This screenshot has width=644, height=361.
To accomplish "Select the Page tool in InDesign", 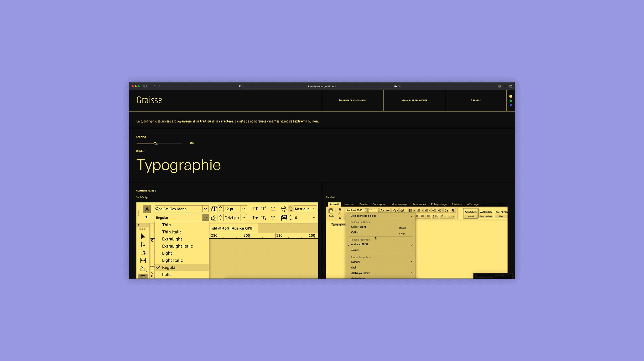I will (143, 252).
